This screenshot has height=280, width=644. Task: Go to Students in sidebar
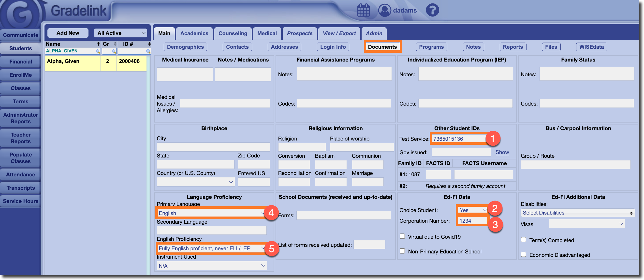pos(20,48)
